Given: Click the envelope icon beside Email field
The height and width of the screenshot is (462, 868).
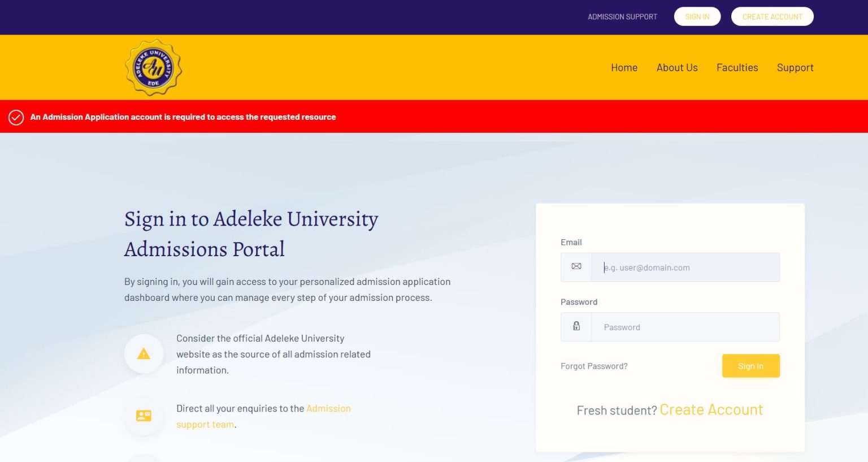Looking at the screenshot, I should [576, 267].
